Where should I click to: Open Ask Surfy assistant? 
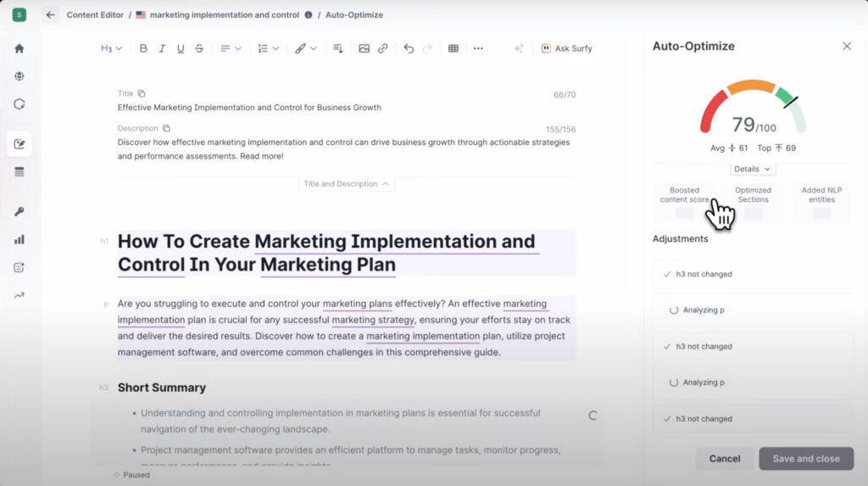[x=566, y=48]
